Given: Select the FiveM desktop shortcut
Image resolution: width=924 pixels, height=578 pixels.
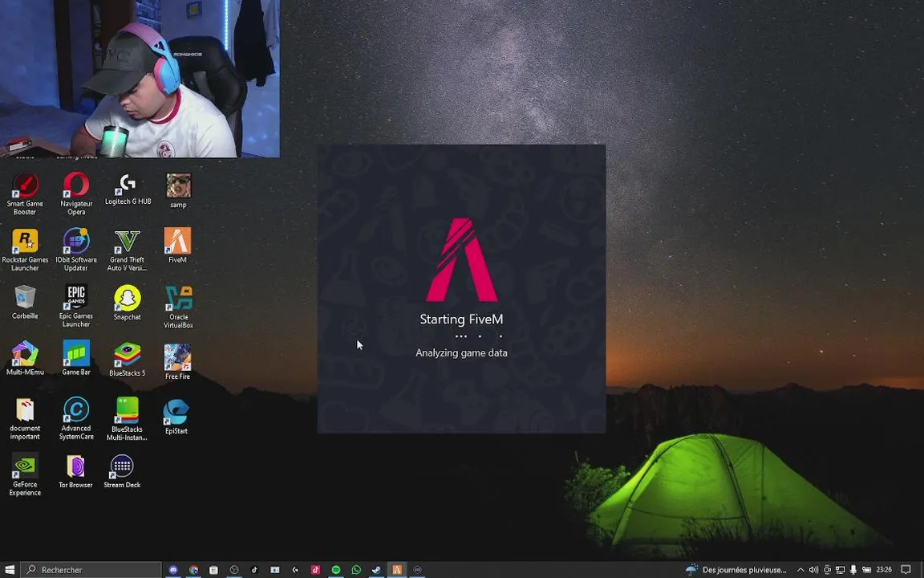Looking at the screenshot, I should [x=177, y=246].
